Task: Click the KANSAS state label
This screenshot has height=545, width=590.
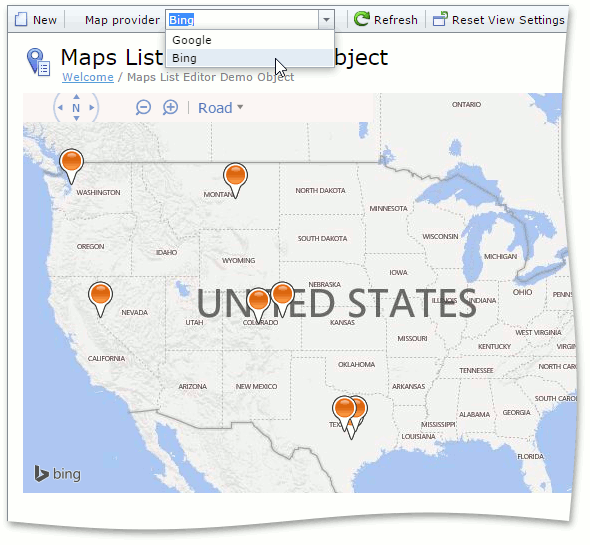Action: coord(342,323)
